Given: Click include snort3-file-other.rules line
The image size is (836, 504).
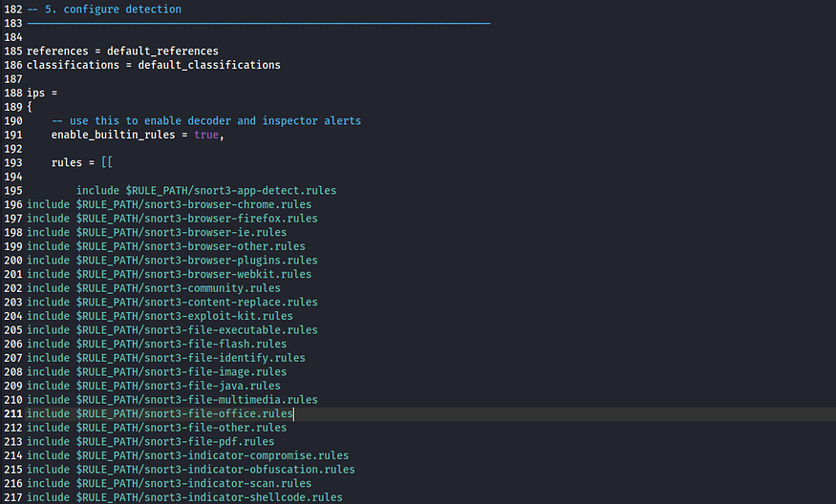Looking at the screenshot, I should pyautogui.click(x=157, y=428).
